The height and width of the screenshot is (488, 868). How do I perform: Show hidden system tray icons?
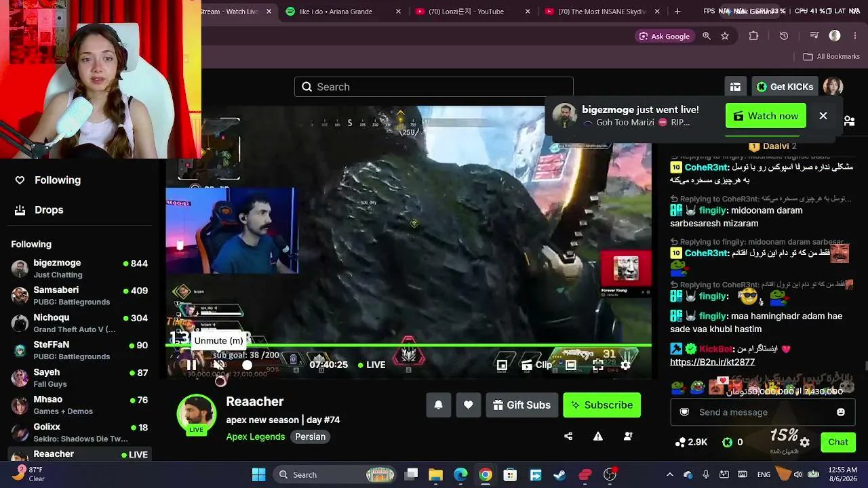670,474
